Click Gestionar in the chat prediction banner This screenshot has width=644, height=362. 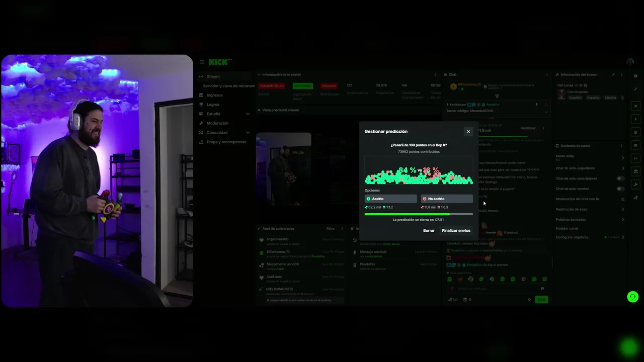(x=528, y=128)
